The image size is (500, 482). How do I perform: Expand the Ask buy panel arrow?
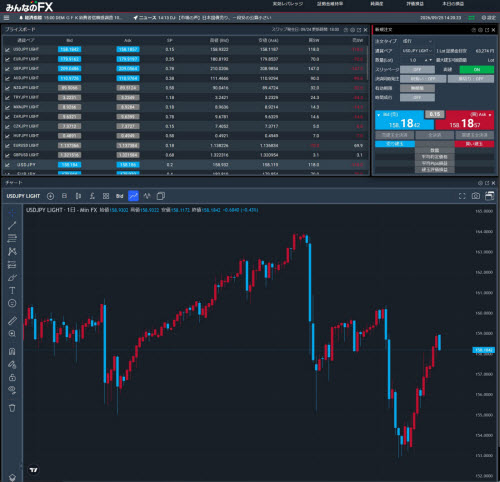point(490,115)
